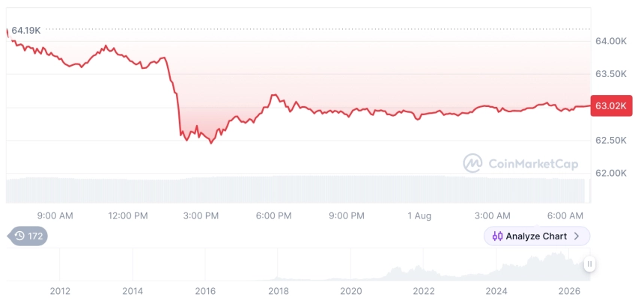Select the 3:00 PM time axis label

pyautogui.click(x=201, y=216)
